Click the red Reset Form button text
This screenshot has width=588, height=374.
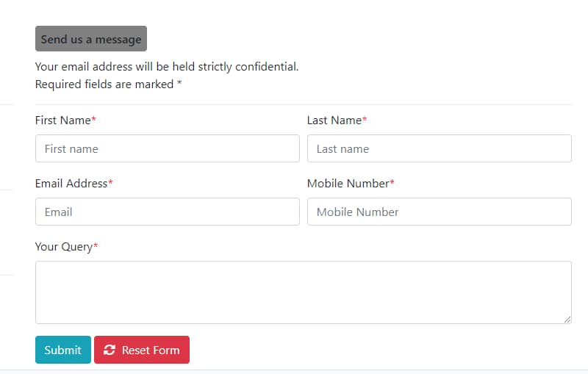(x=151, y=350)
